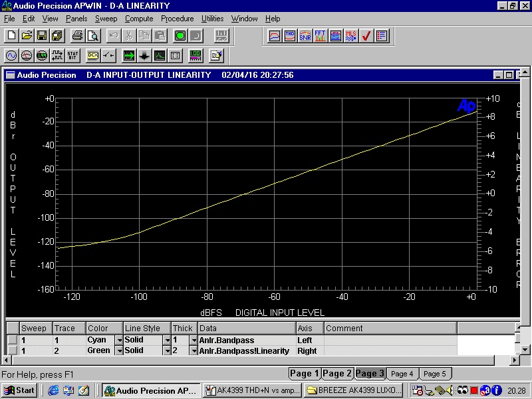Click the gray Stop sweep icon

(x=196, y=36)
